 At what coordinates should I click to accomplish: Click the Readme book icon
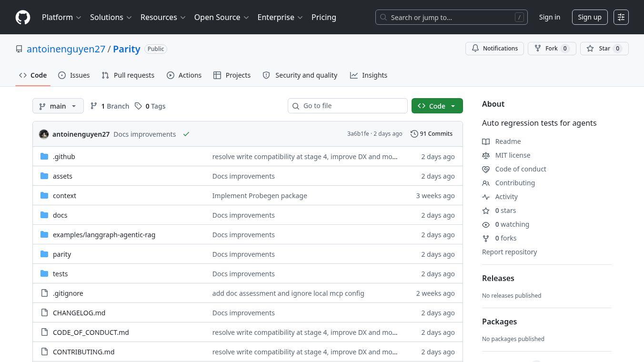486,141
